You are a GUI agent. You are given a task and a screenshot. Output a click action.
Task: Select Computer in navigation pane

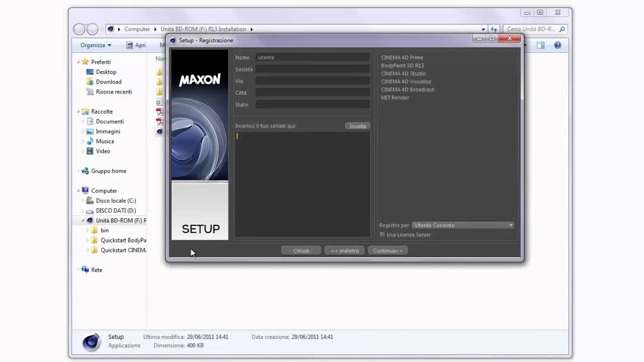(104, 191)
